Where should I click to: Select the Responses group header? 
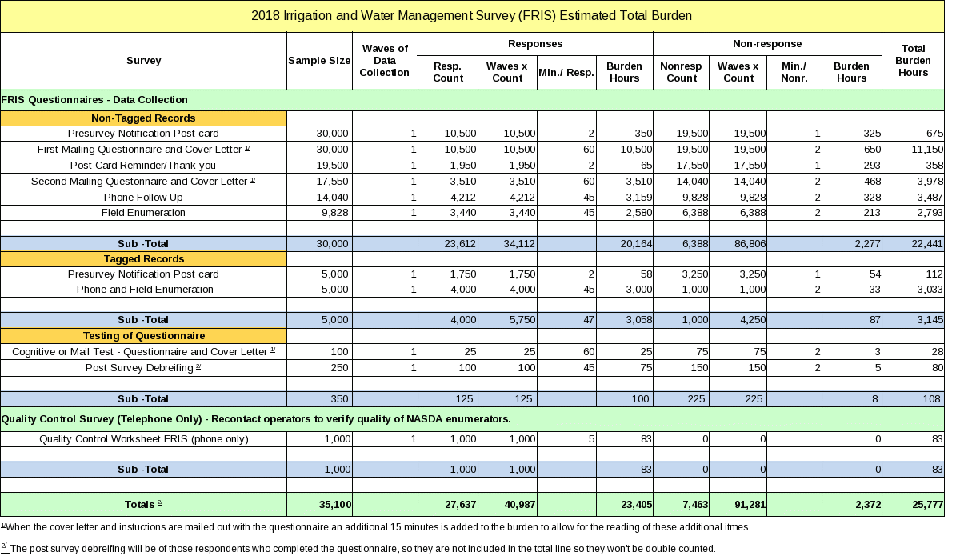534,44
